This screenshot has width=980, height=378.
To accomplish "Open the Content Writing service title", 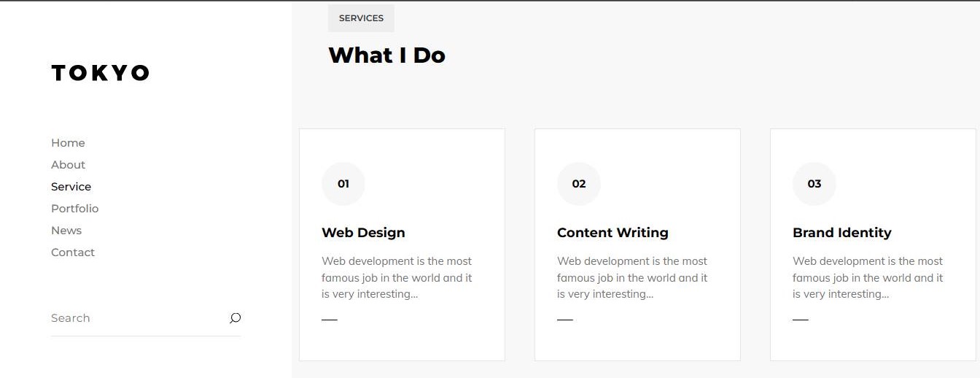I will tap(612, 233).
